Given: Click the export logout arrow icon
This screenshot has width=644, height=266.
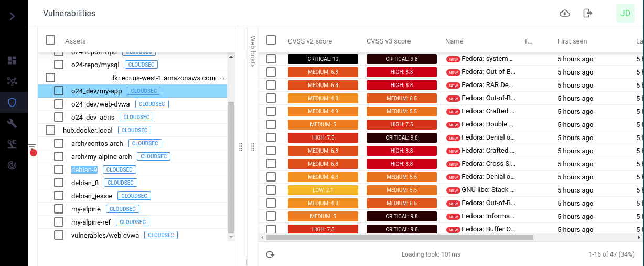Looking at the screenshot, I should pos(587,13).
